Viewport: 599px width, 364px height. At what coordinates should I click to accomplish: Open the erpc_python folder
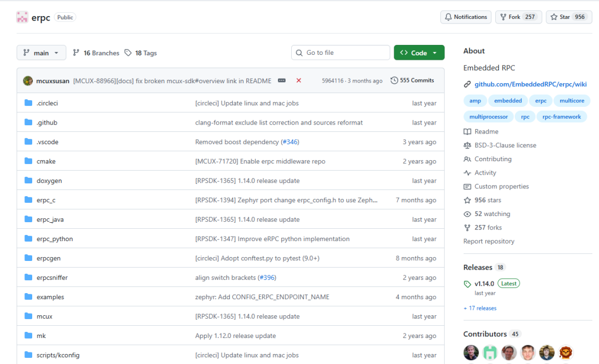(54, 239)
